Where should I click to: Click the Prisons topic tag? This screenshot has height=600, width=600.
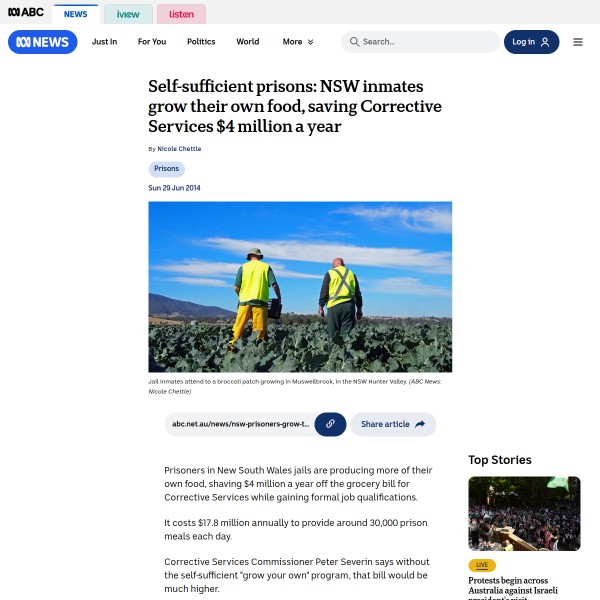point(166,169)
